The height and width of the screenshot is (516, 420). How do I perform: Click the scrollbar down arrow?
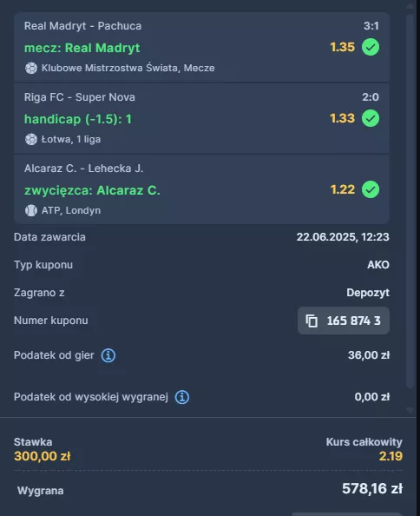pyautogui.click(x=410, y=410)
